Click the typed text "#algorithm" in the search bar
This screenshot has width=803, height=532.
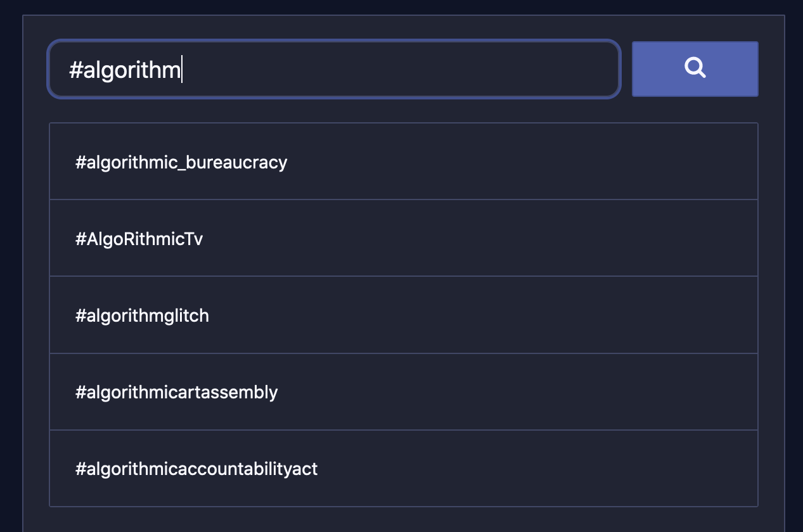pos(125,70)
